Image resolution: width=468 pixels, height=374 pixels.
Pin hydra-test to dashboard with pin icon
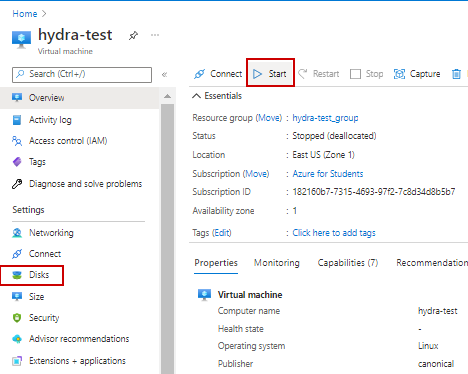pyautogui.click(x=133, y=35)
